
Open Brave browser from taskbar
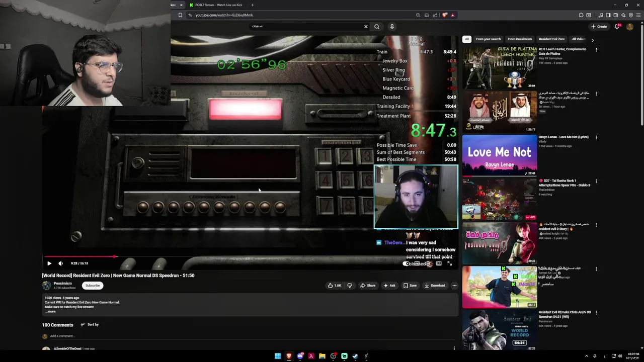pos(289,356)
